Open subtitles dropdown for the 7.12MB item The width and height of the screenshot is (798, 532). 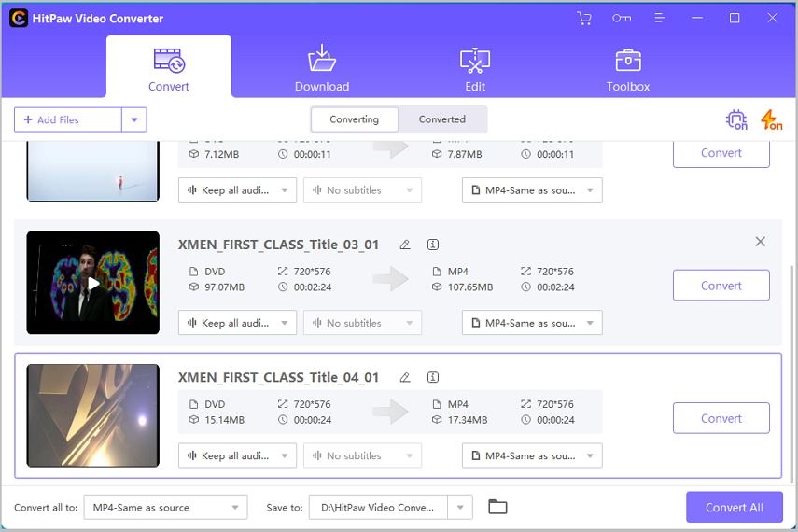pyautogui.click(x=362, y=190)
